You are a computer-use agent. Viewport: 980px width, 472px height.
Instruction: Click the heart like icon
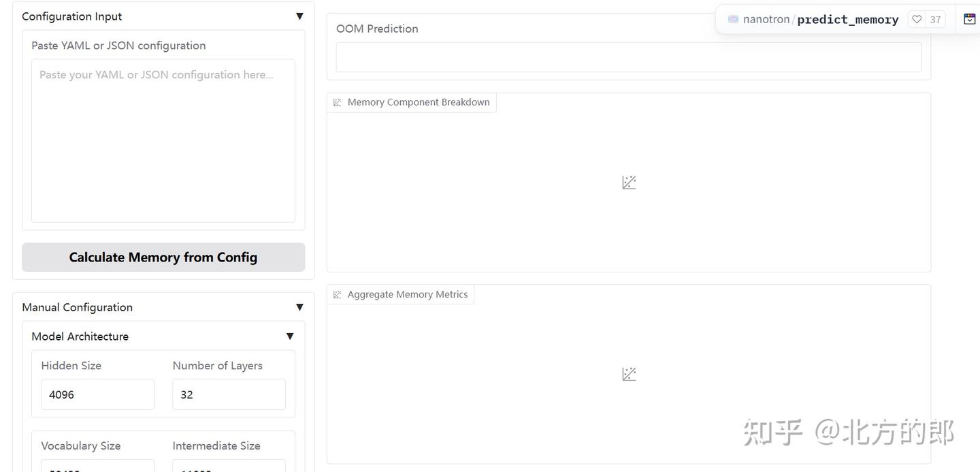[x=917, y=19]
